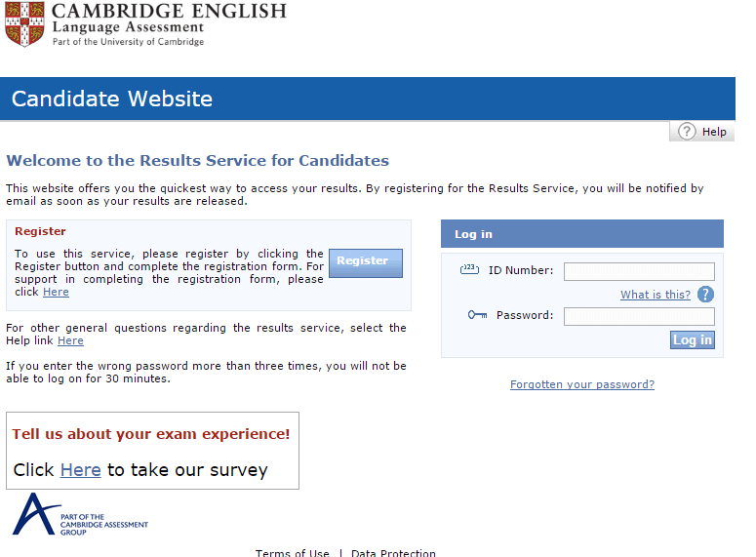The image size is (756, 557).
Task: Open the What is this? link
Action: pyautogui.click(x=656, y=295)
